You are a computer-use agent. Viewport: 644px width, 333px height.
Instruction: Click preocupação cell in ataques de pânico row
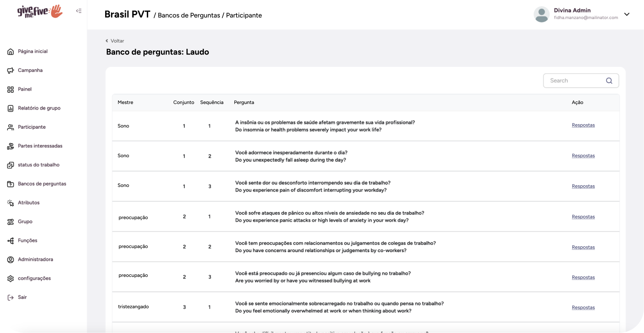point(133,217)
